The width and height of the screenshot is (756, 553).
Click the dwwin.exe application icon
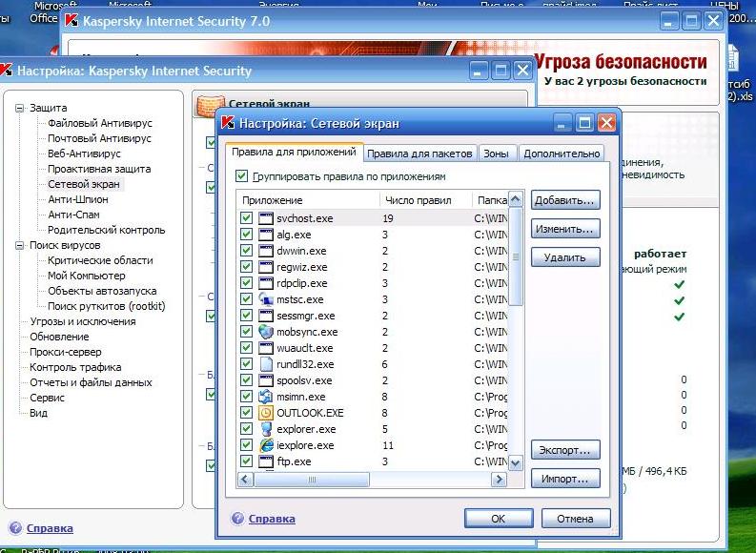(266, 251)
